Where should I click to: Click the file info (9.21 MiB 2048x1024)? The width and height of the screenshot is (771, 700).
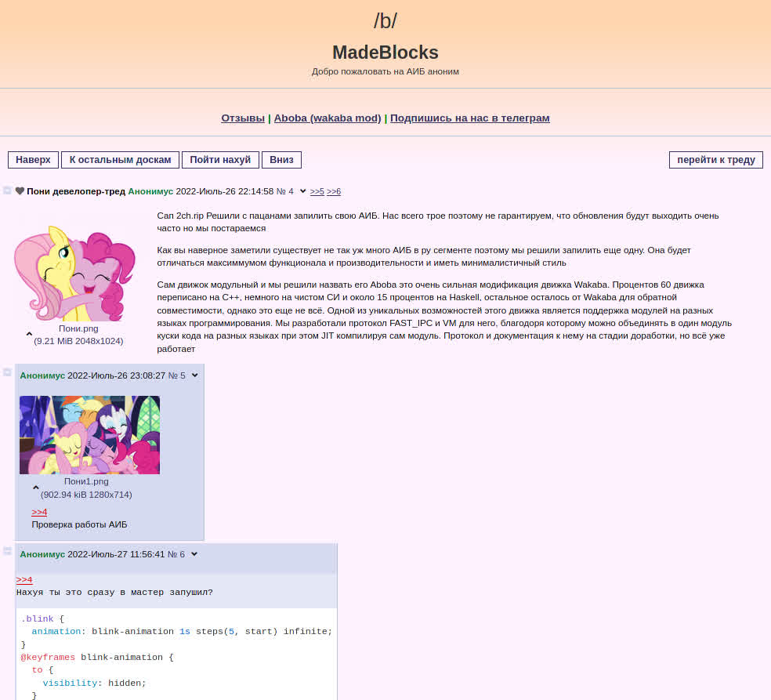[x=78, y=341]
